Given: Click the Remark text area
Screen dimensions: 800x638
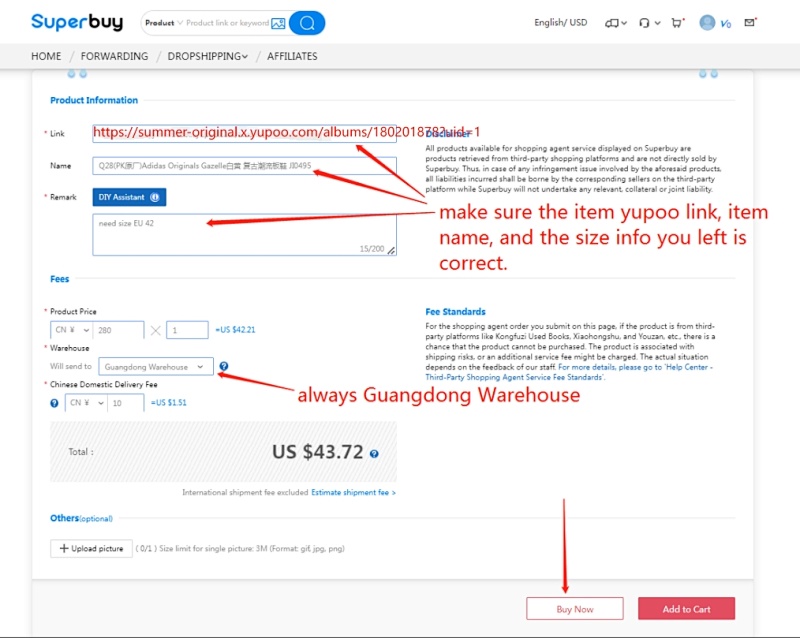Looking at the screenshot, I should tap(244, 235).
